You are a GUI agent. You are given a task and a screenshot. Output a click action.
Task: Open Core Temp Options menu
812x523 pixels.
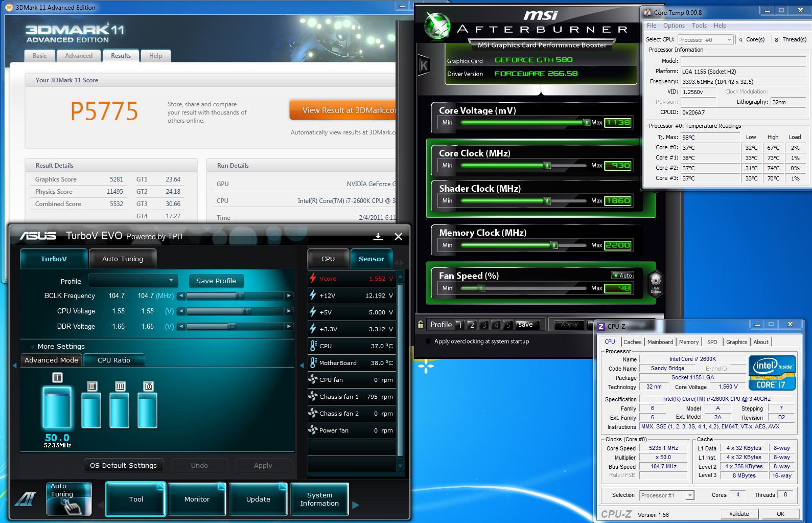click(674, 26)
